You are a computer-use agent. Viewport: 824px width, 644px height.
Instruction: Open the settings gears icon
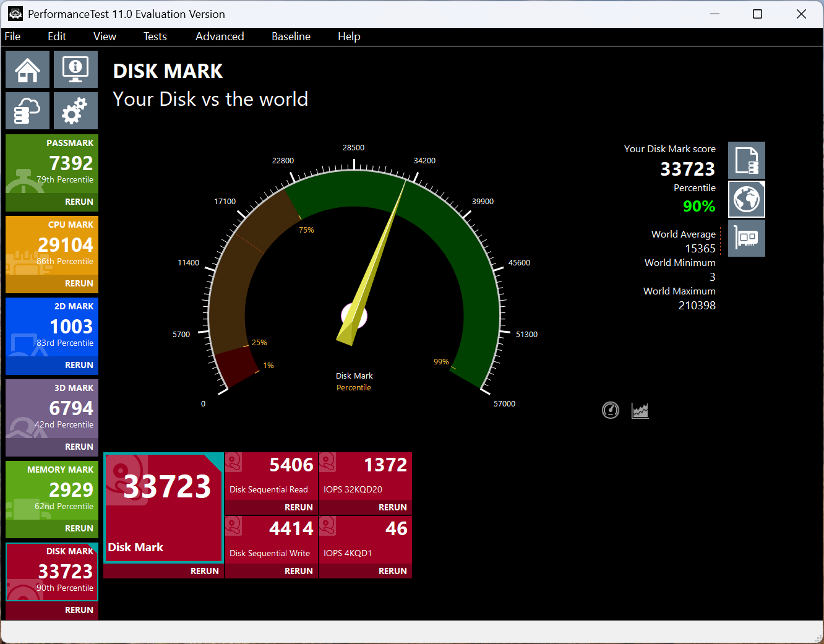click(75, 111)
